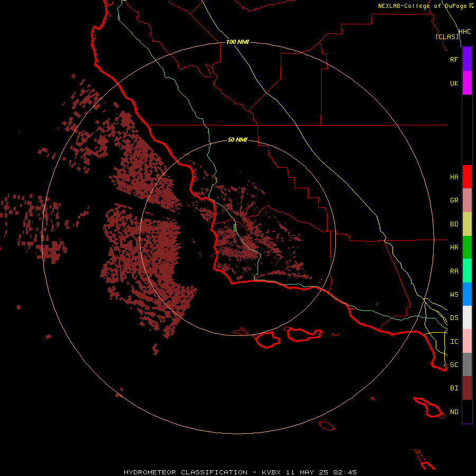This screenshot has height=476, width=476.
Task: Click the GC legend label
Action: tap(454, 365)
